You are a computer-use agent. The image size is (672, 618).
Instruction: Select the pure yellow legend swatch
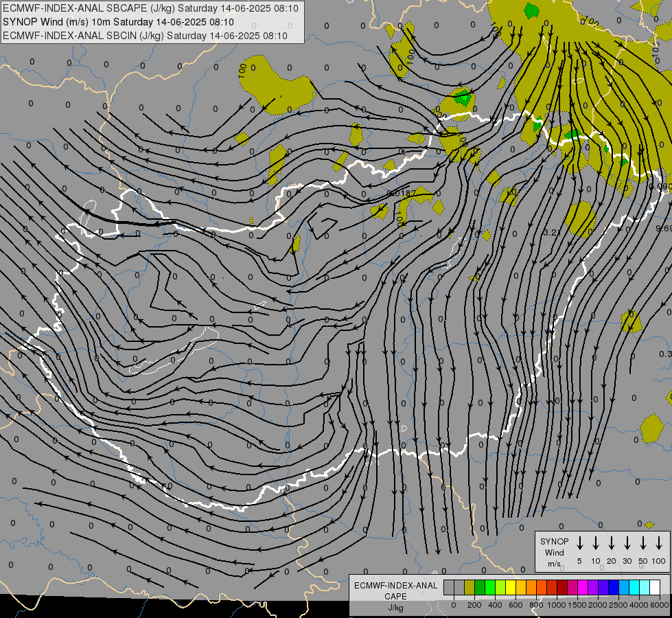[x=511, y=587]
